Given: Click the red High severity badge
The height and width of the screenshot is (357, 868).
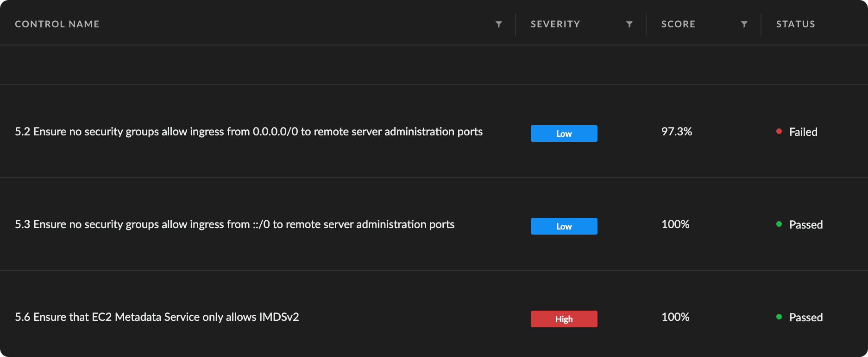Looking at the screenshot, I should 564,319.
